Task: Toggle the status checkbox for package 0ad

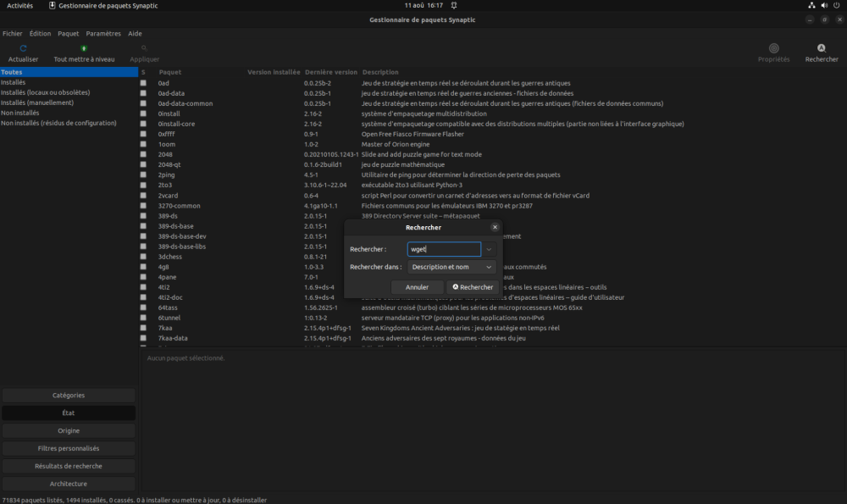Action: pos(144,83)
